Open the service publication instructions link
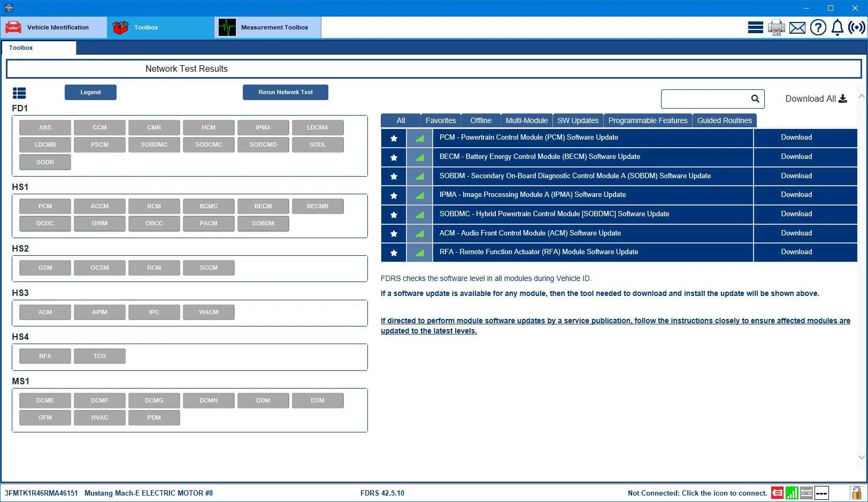868x502 pixels. 616,325
